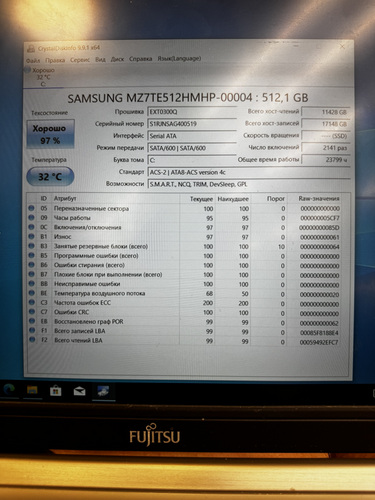Open Microsoft Store from the taskbar
The image size is (375, 500).
56,391
